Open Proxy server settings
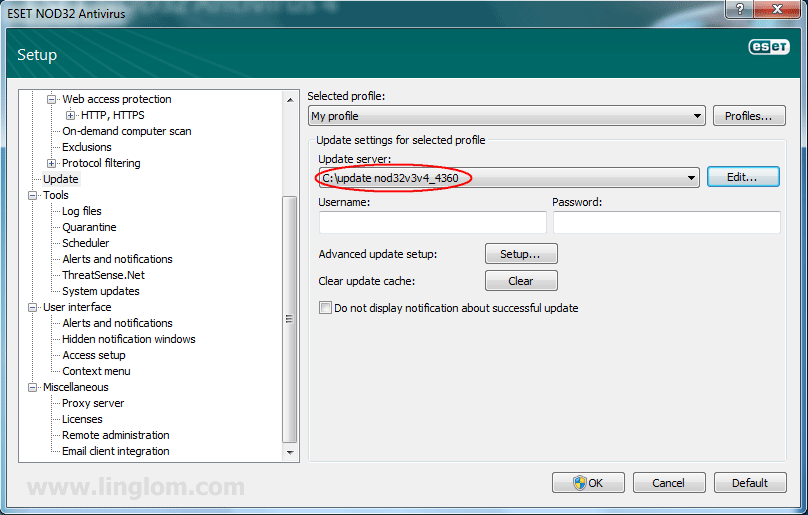 pos(93,403)
